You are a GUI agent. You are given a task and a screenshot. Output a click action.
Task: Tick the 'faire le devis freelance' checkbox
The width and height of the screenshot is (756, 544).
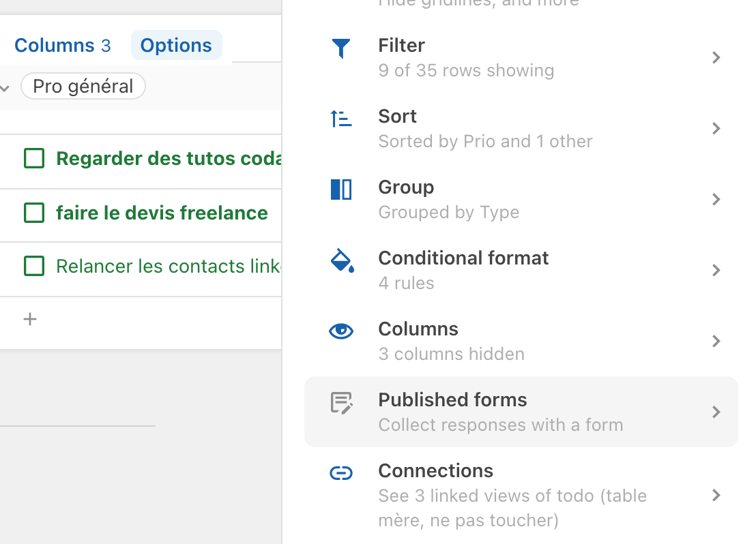(x=34, y=213)
